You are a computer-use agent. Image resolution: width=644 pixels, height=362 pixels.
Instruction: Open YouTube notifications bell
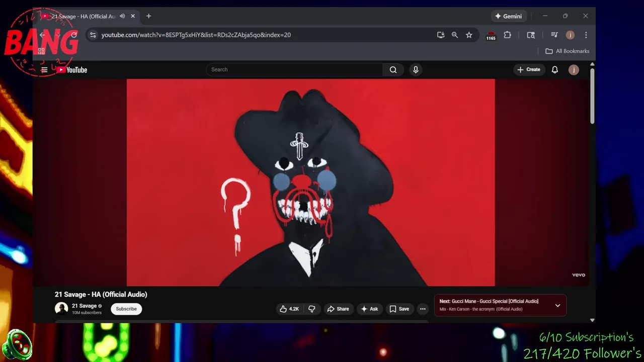tap(554, 70)
